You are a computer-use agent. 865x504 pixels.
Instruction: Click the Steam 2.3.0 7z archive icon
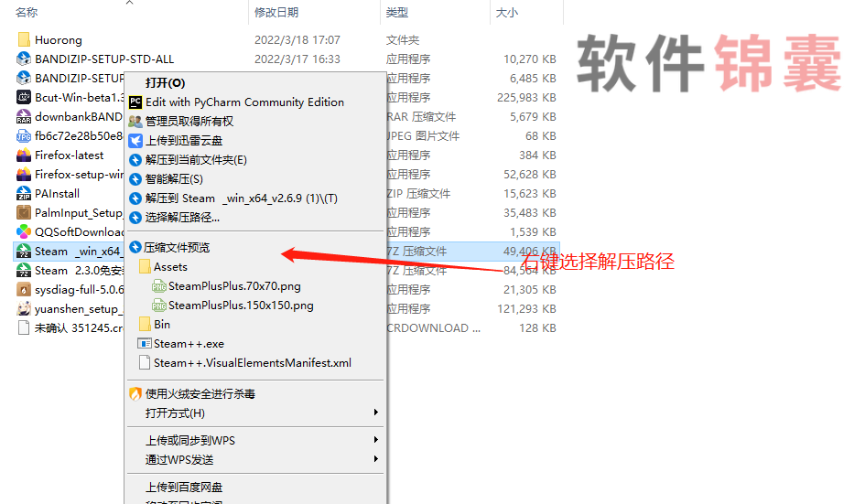coord(24,270)
